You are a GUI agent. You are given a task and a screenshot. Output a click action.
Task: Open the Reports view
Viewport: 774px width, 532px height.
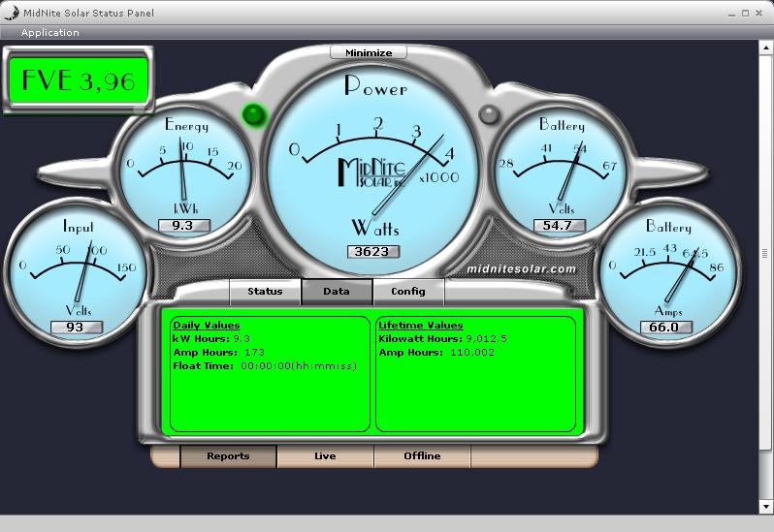click(228, 455)
